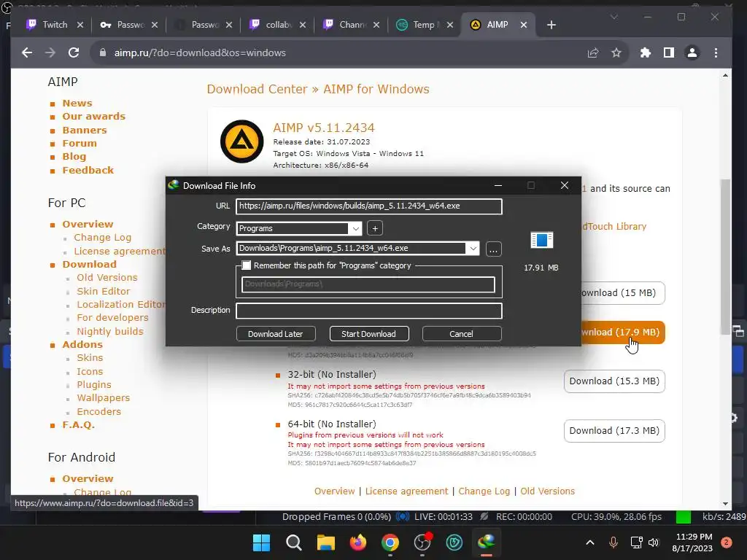Screen dimensions: 747x560
Task: Click Download (15.3 MB) for 32-bit no installer
Action: pos(614,381)
